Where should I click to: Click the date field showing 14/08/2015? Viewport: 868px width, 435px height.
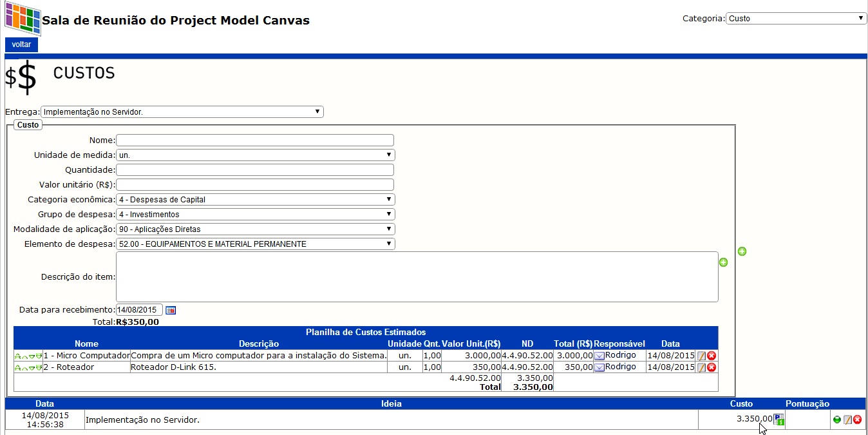139,310
